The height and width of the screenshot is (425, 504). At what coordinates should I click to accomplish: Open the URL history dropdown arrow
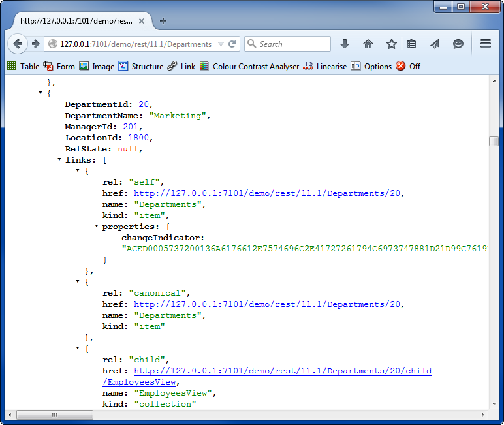221,44
